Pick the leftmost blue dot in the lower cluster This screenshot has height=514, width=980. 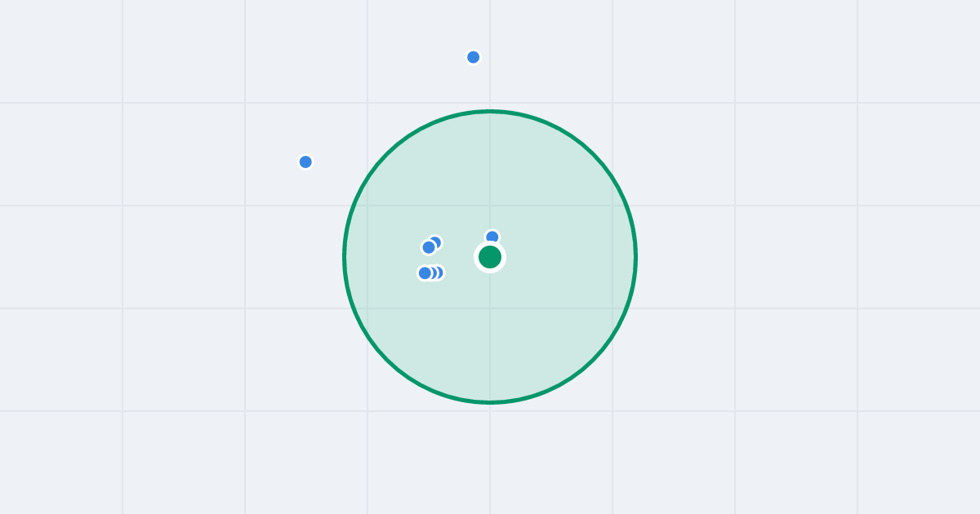425,273
